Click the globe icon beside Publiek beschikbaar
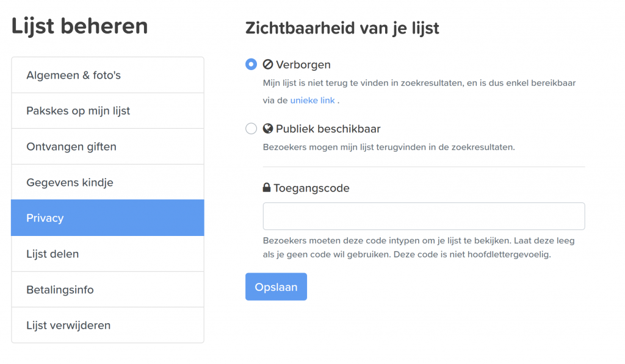 [x=268, y=128]
